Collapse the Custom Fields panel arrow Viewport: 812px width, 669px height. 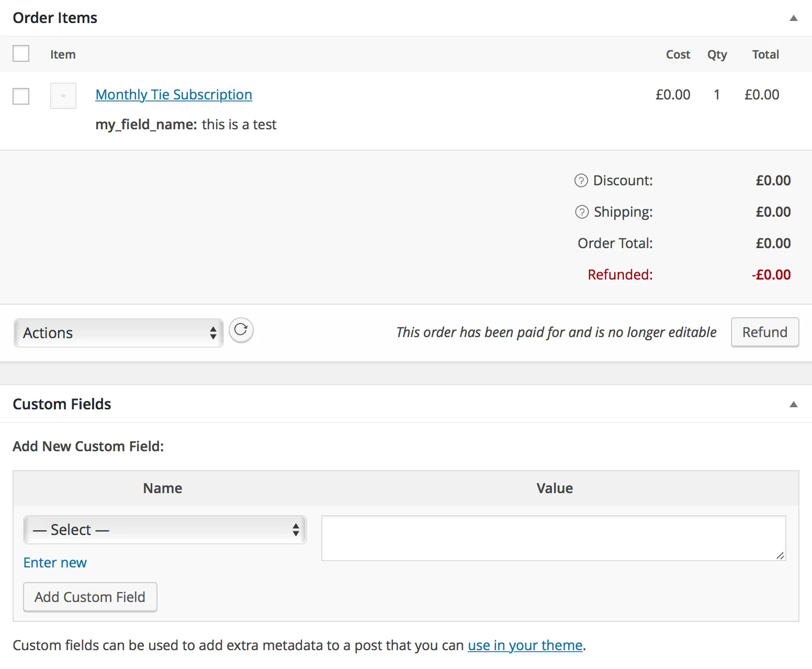793,404
